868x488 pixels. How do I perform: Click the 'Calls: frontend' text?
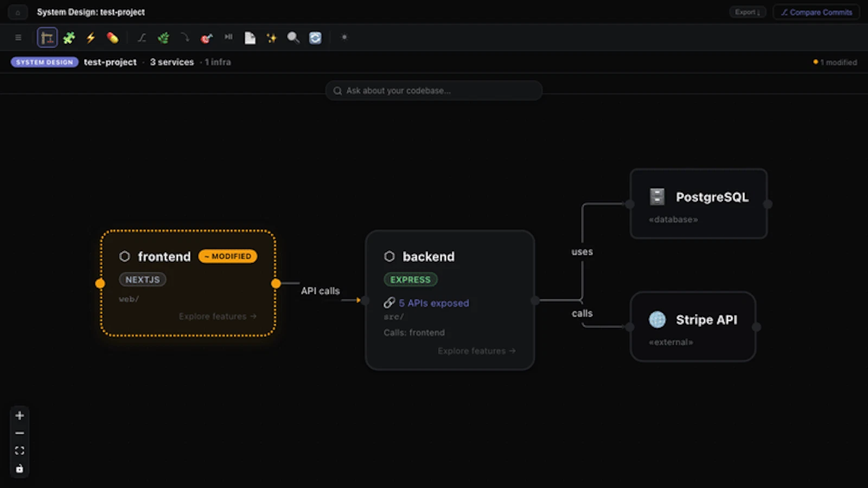click(414, 332)
